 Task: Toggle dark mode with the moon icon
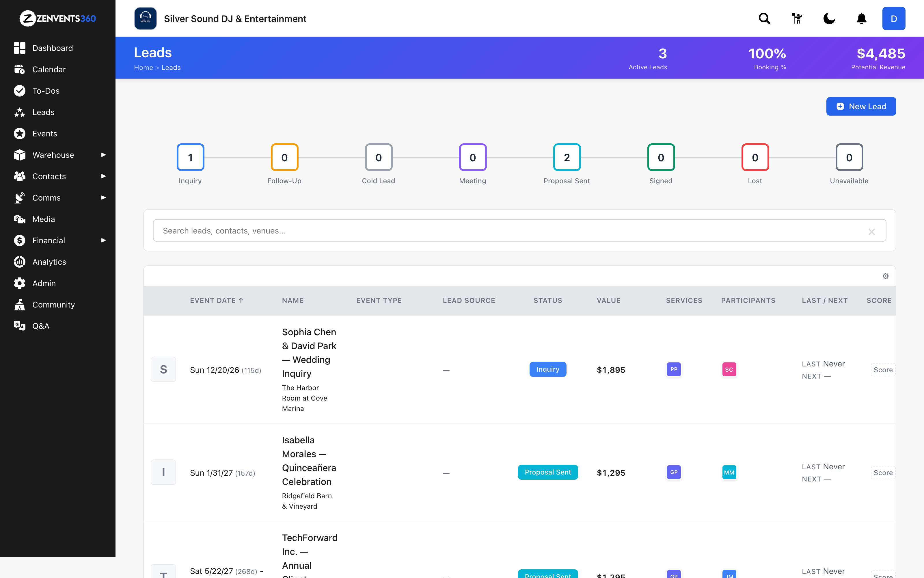829,18
